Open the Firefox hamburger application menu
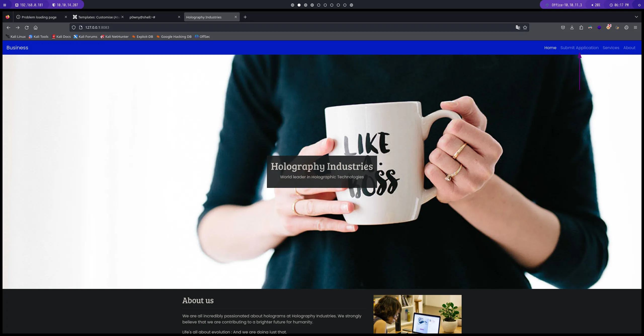The height and width of the screenshot is (336, 644). point(635,27)
